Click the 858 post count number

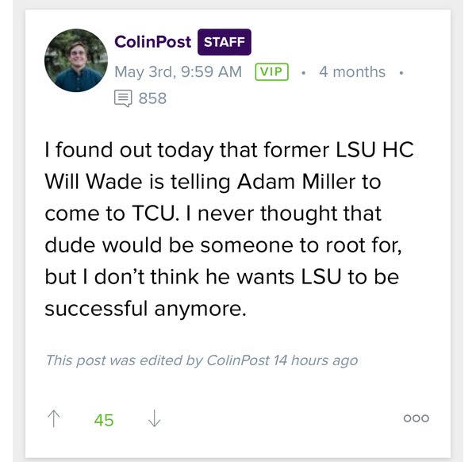pyautogui.click(x=152, y=98)
